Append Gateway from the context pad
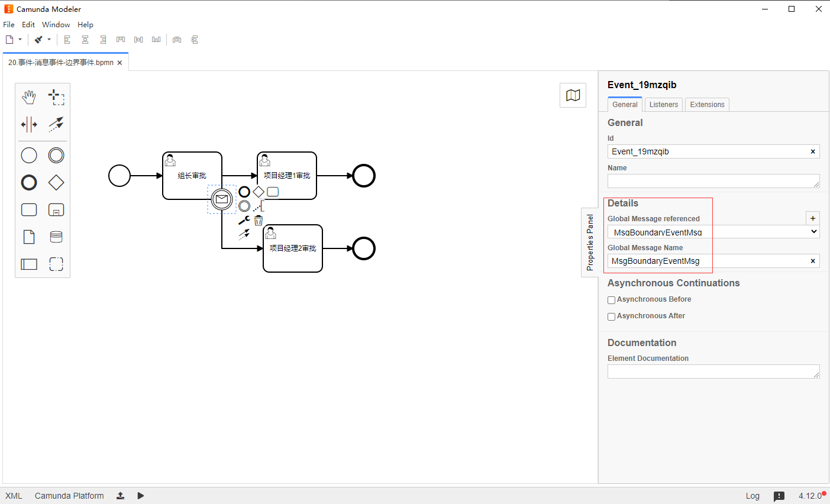 [259, 192]
